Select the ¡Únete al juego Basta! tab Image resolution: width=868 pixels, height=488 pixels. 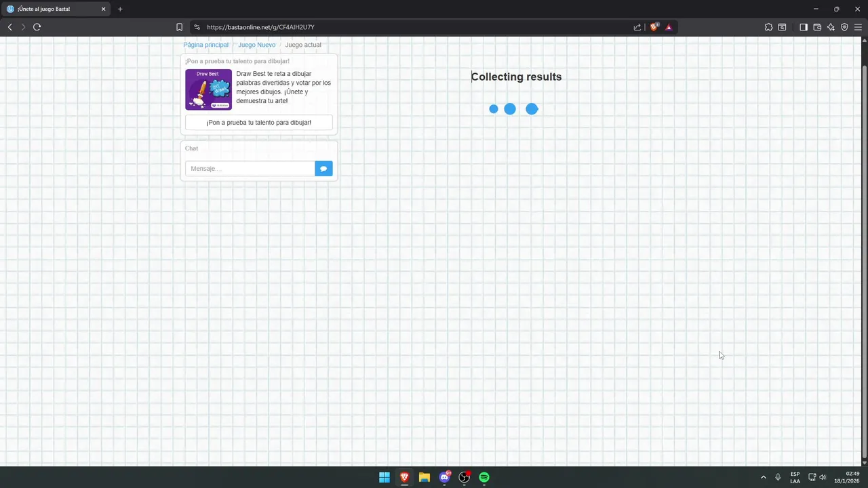click(x=56, y=9)
